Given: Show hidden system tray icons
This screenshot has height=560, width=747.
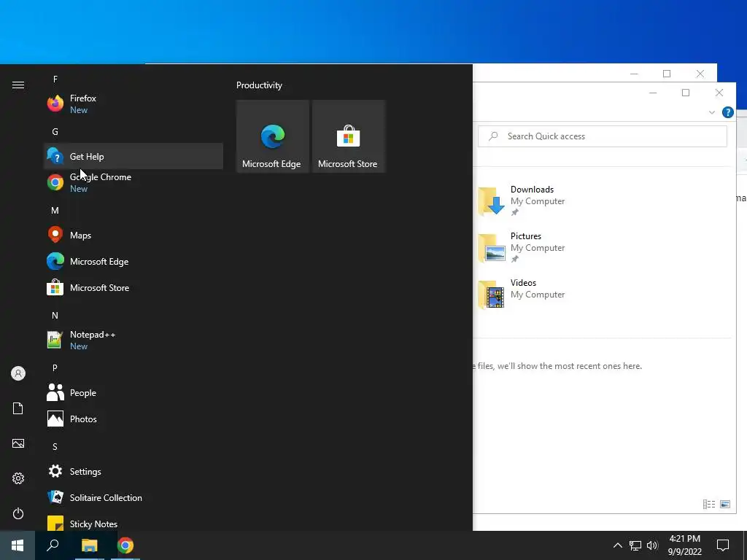Looking at the screenshot, I should tap(617, 545).
